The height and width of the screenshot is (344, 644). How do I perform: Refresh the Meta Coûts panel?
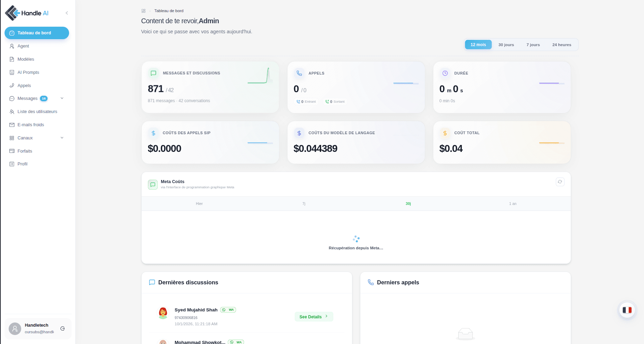[560, 182]
